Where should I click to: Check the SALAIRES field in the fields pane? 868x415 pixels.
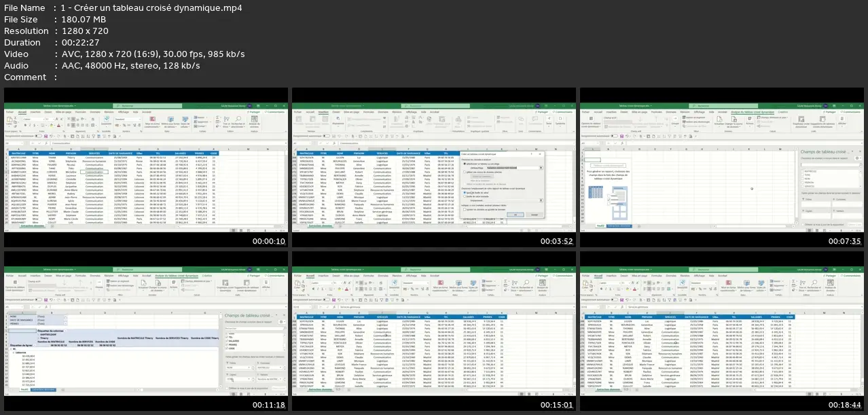(226, 341)
